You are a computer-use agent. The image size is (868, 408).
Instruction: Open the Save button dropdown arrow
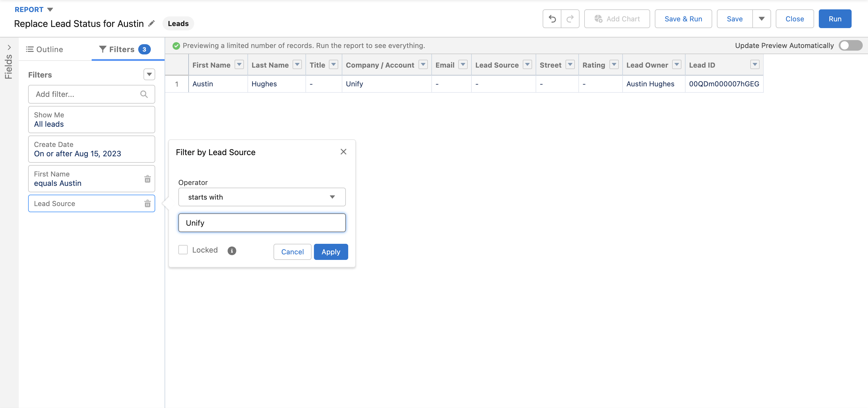(x=761, y=19)
